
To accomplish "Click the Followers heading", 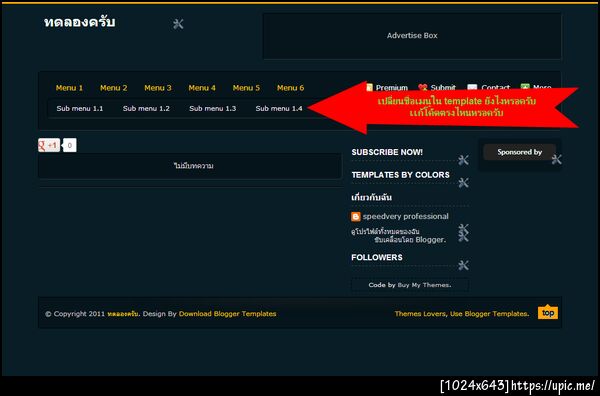I will pyautogui.click(x=377, y=257).
